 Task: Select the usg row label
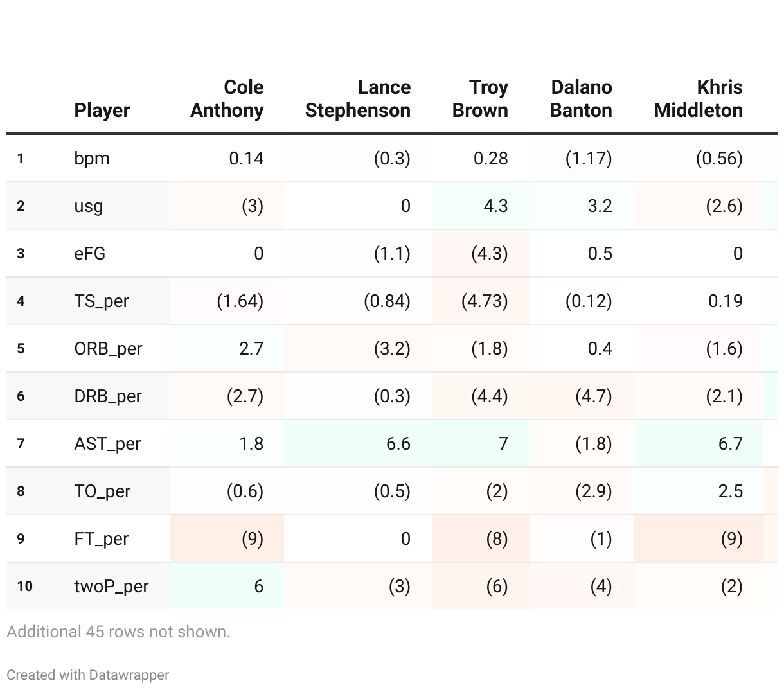(89, 206)
